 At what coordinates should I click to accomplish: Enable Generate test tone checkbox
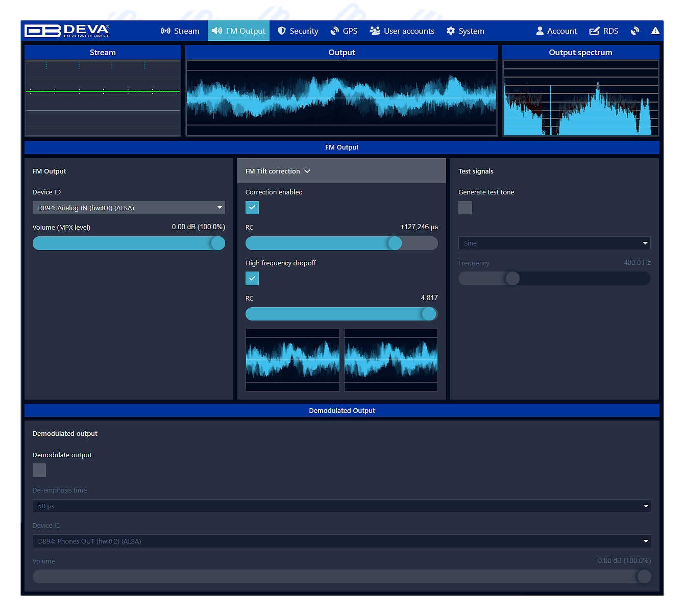click(x=465, y=208)
